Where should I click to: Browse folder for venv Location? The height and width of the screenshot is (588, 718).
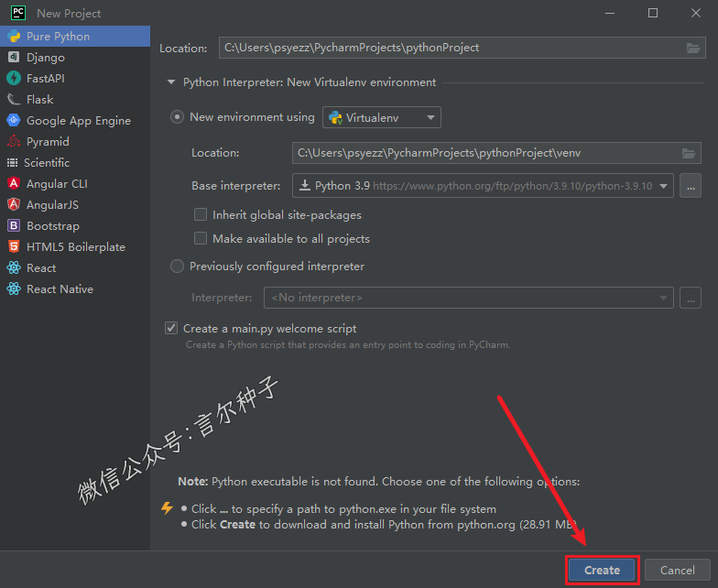[689, 153]
